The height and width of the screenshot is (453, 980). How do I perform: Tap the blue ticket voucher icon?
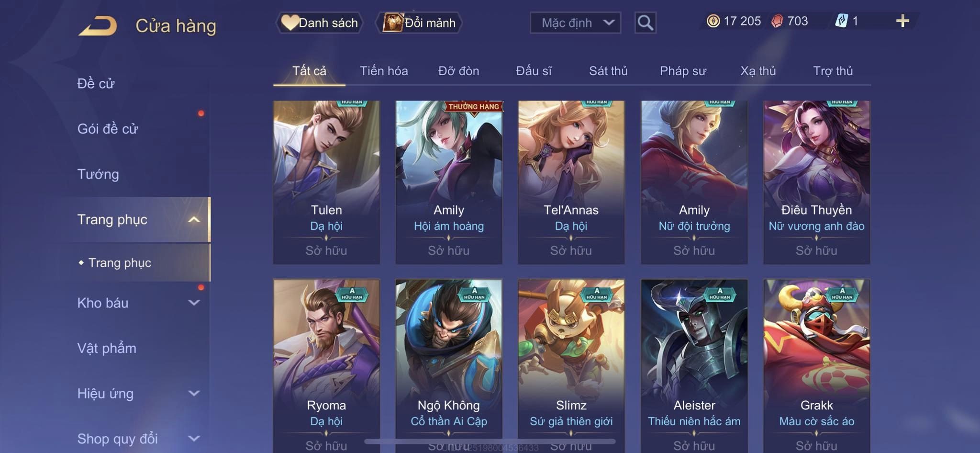click(x=841, y=21)
